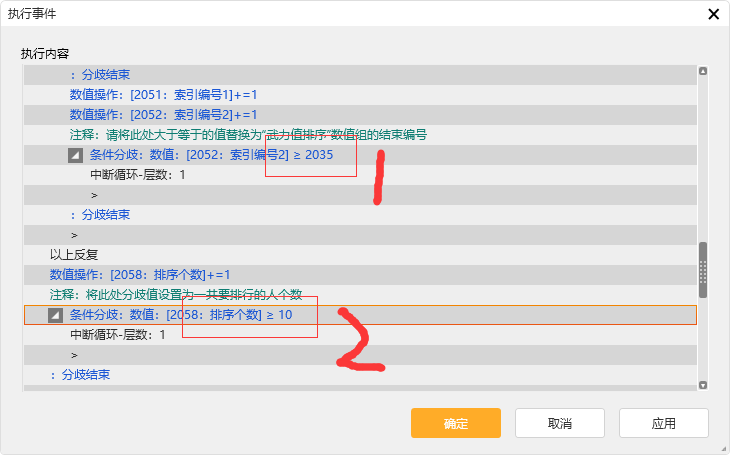Click the scrollbar down arrow
This screenshot has width=730, height=455.
(x=702, y=384)
